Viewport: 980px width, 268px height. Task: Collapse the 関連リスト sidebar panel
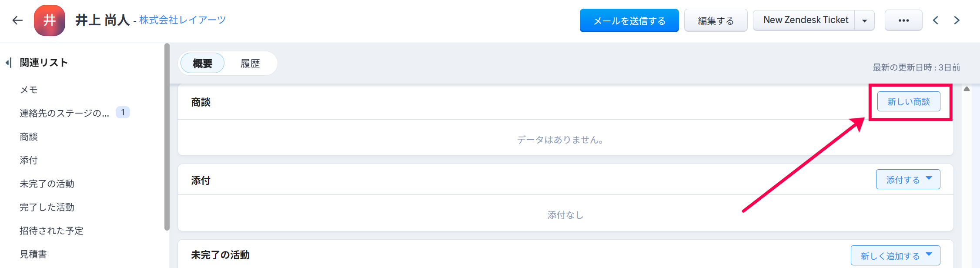pyautogui.click(x=8, y=63)
